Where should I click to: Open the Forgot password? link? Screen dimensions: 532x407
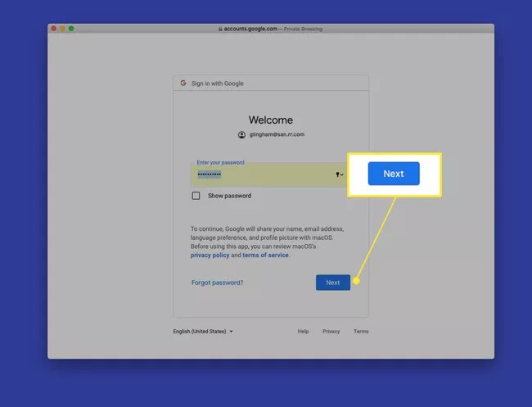[217, 283]
